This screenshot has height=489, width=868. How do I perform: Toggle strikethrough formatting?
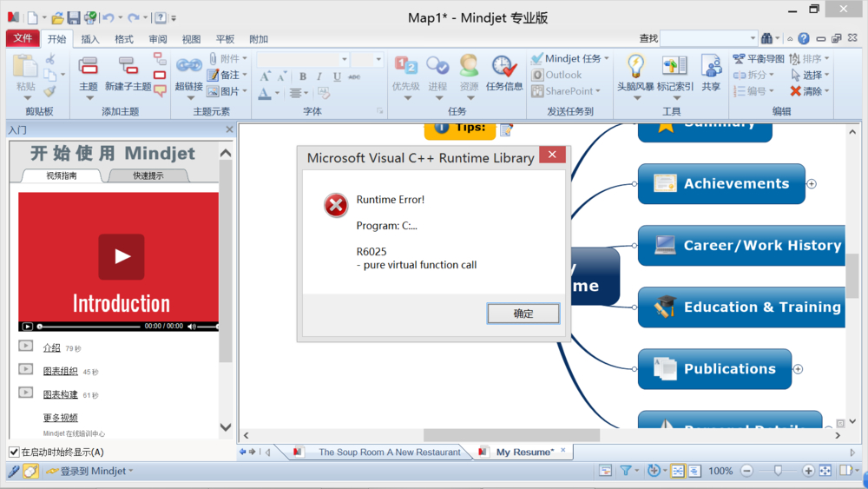pos(354,76)
